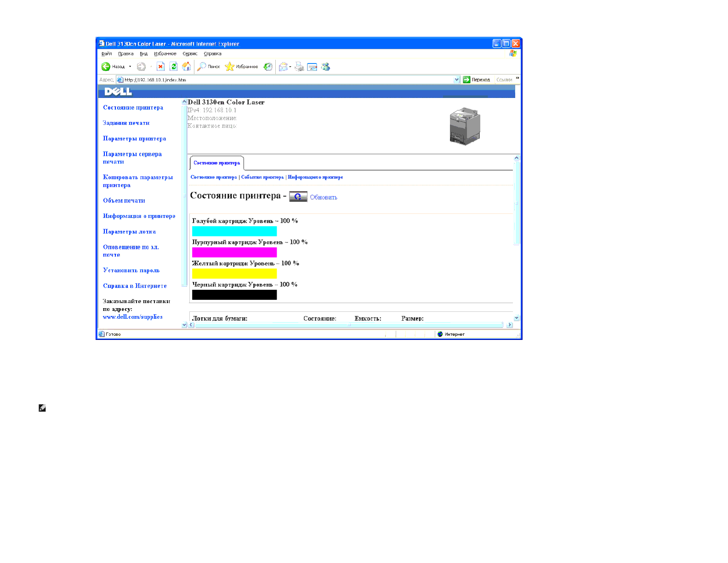Viewport: 728px width, 563px height.
Task: Click the Stop loading icon
Action: [x=160, y=67]
